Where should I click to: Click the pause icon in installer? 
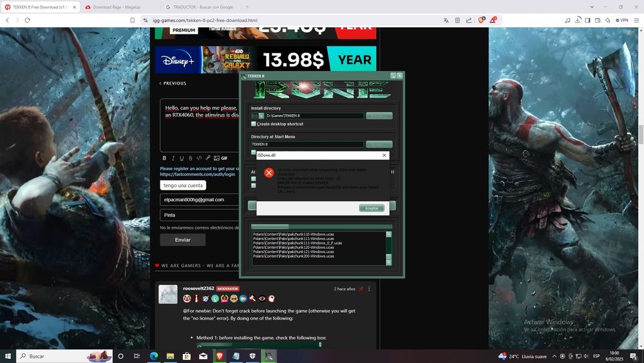pos(392,172)
